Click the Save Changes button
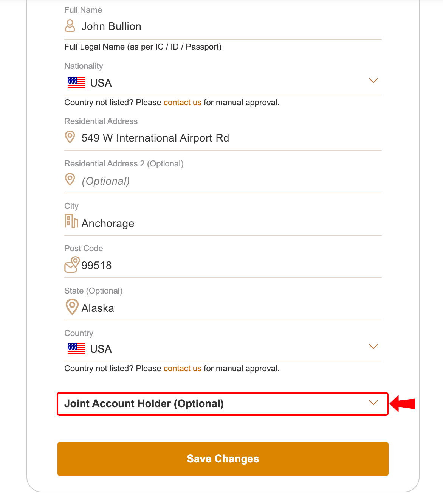 pyautogui.click(x=223, y=459)
